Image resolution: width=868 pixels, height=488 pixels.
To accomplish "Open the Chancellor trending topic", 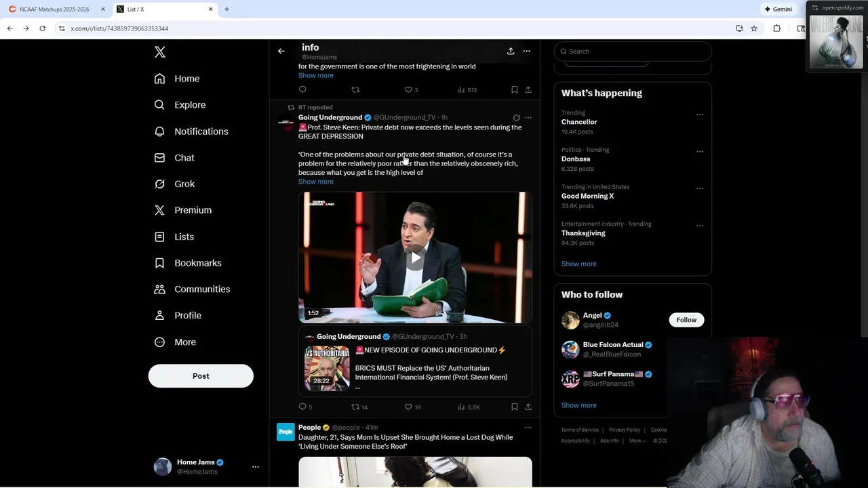I will tap(579, 122).
